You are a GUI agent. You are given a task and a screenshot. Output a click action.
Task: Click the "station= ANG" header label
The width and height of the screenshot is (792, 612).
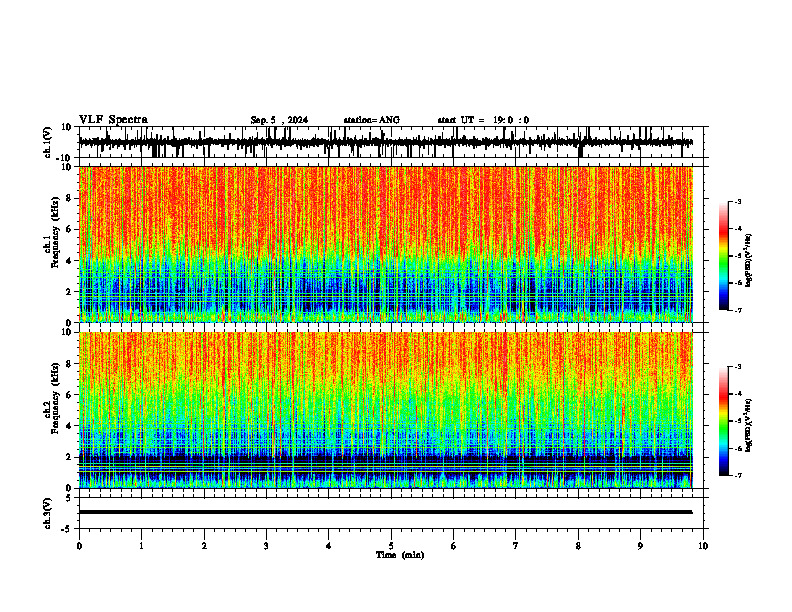[x=371, y=120]
